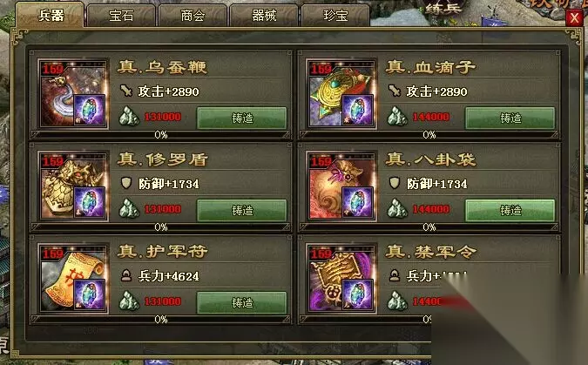Screen dimensions: 588x365
Task: Click 铸造 button for 真.乌蚕鞭
Action: tap(242, 118)
